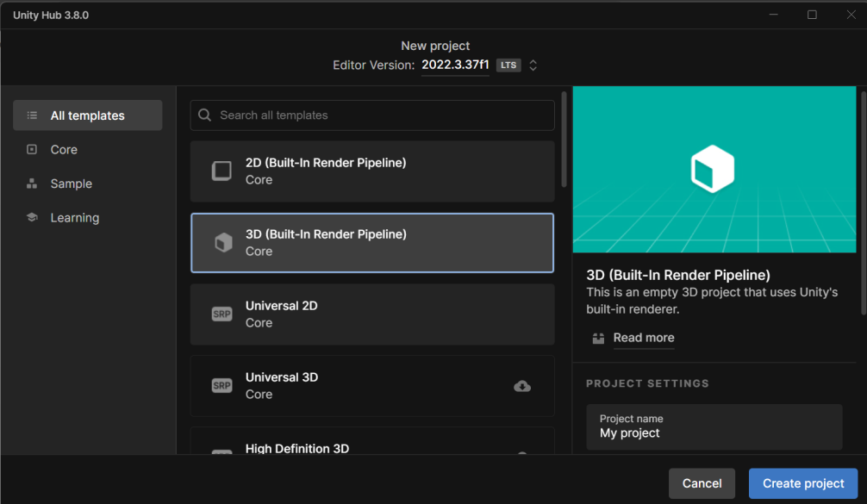Select the All templates category

(x=87, y=115)
